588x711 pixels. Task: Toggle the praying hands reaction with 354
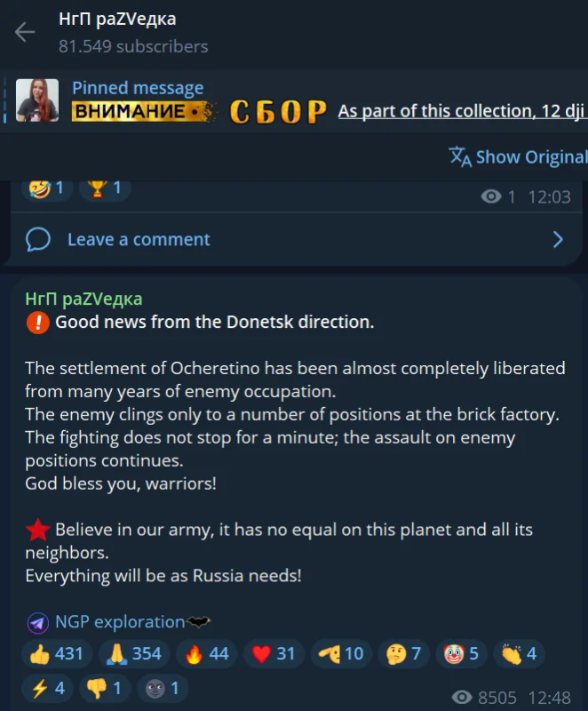tap(134, 654)
